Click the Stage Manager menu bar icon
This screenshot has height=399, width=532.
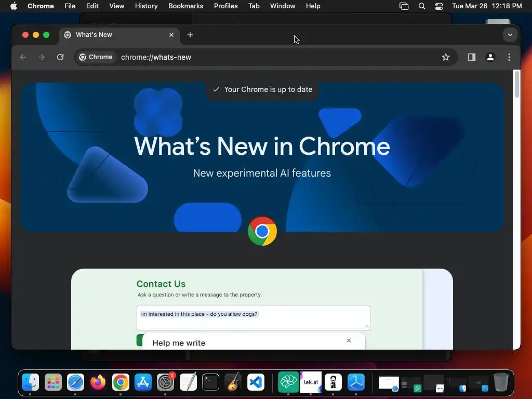(404, 6)
